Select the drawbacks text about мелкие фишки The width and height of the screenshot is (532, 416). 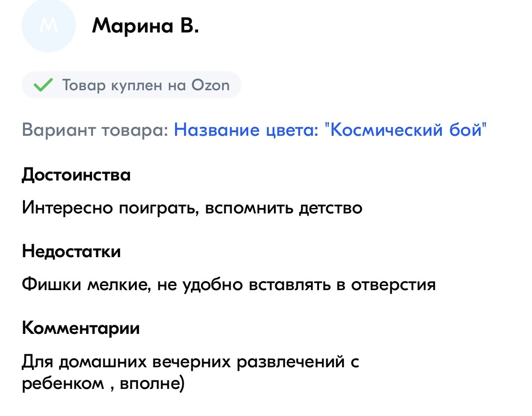[229, 284]
